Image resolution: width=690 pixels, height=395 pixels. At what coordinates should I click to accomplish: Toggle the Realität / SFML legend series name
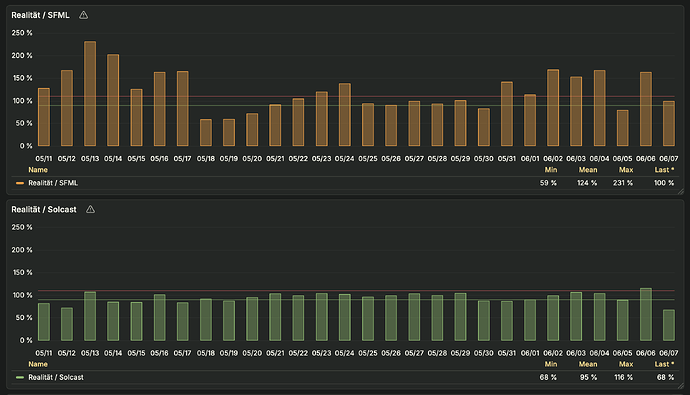coord(53,183)
